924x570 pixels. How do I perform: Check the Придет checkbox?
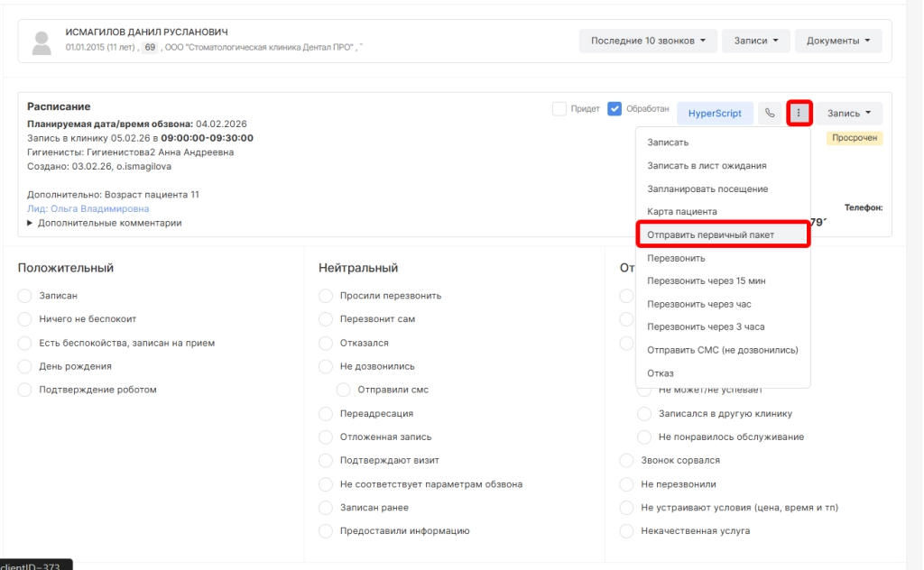pos(559,109)
